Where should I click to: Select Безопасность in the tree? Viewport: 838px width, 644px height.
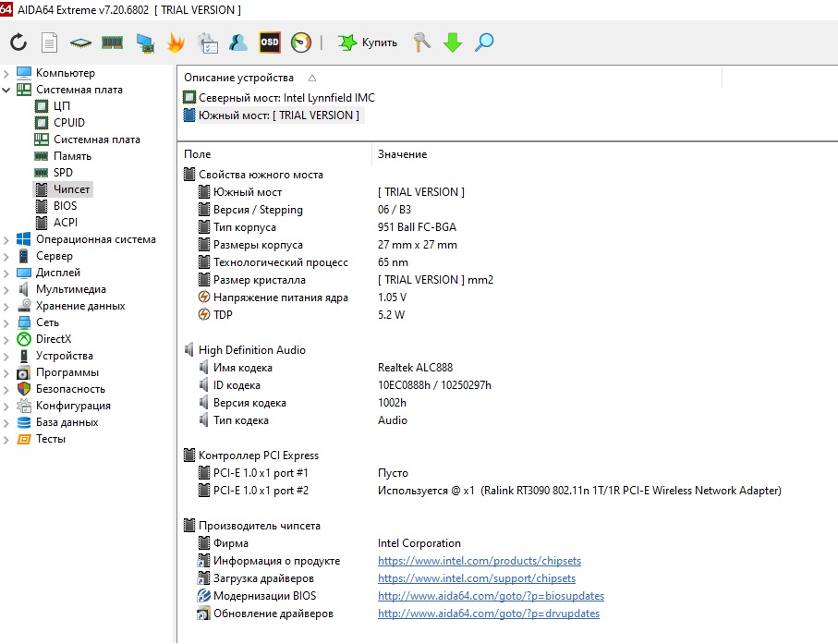coord(70,389)
